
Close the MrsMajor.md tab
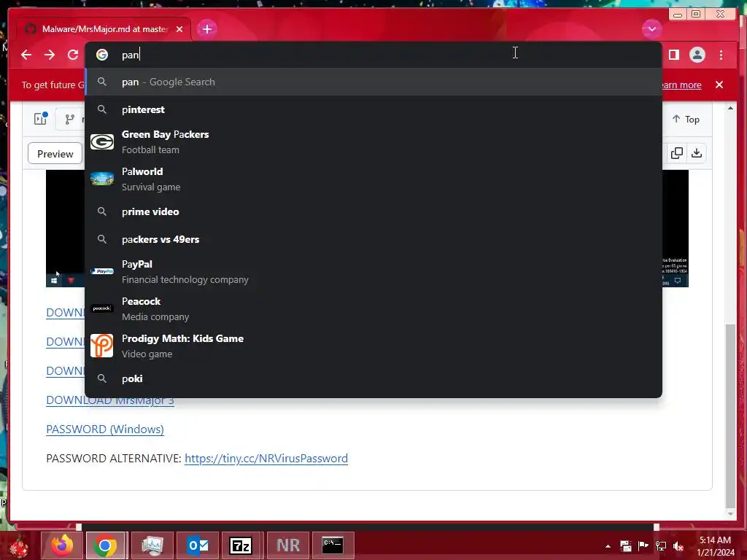[x=179, y=29]
